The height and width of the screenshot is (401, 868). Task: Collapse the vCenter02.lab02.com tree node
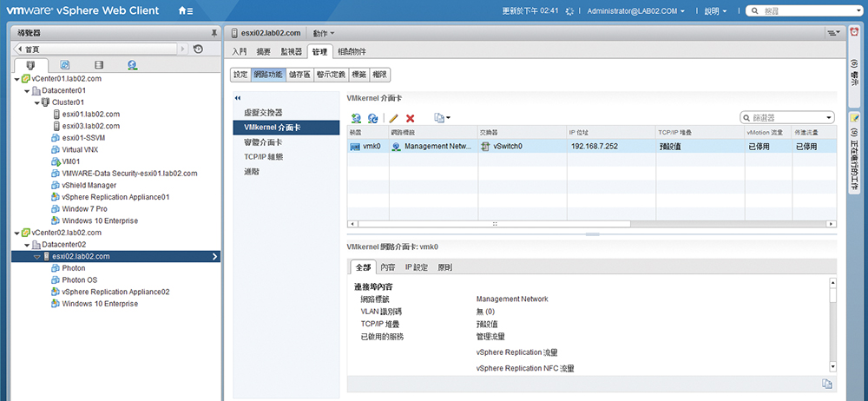point(16,233)
